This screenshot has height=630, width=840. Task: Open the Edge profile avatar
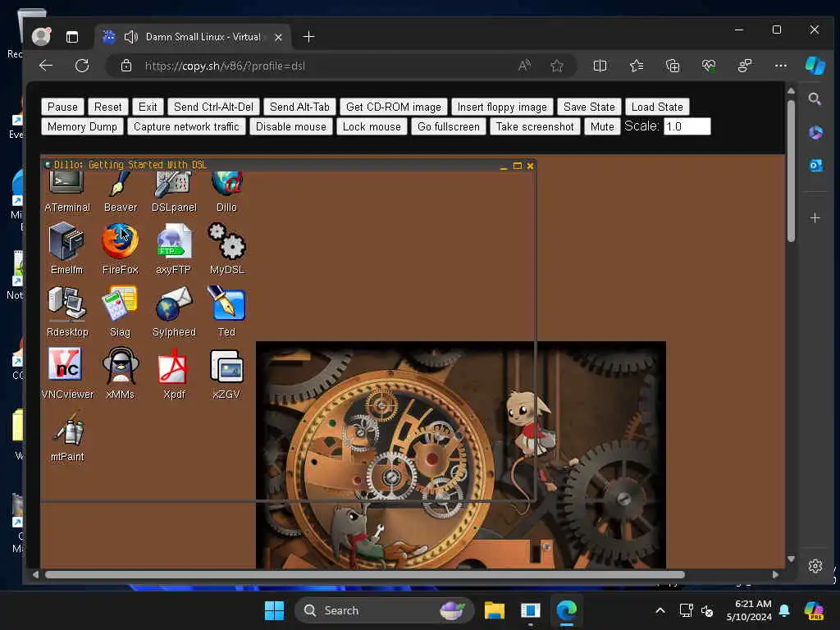pos(41,36)
